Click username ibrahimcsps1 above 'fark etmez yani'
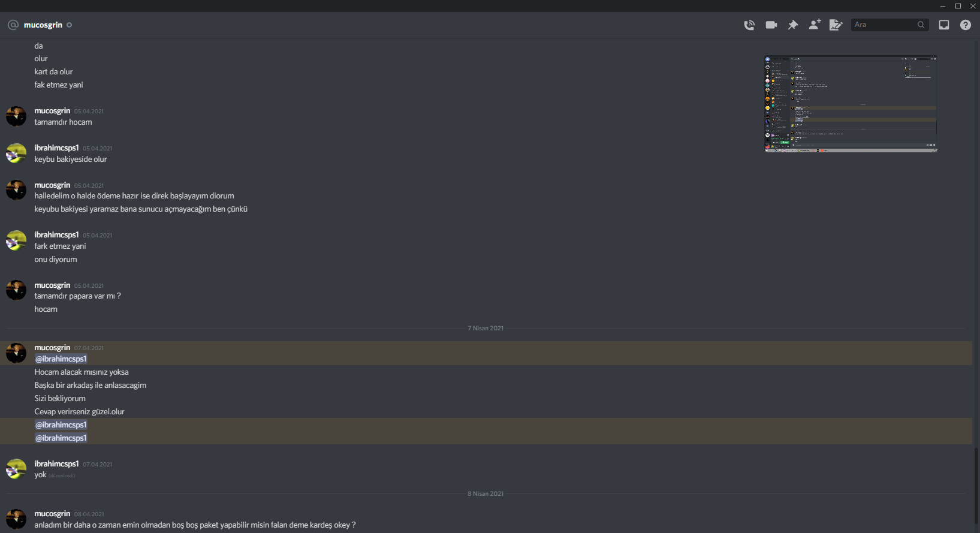980x533 pixels. (56, 234)
